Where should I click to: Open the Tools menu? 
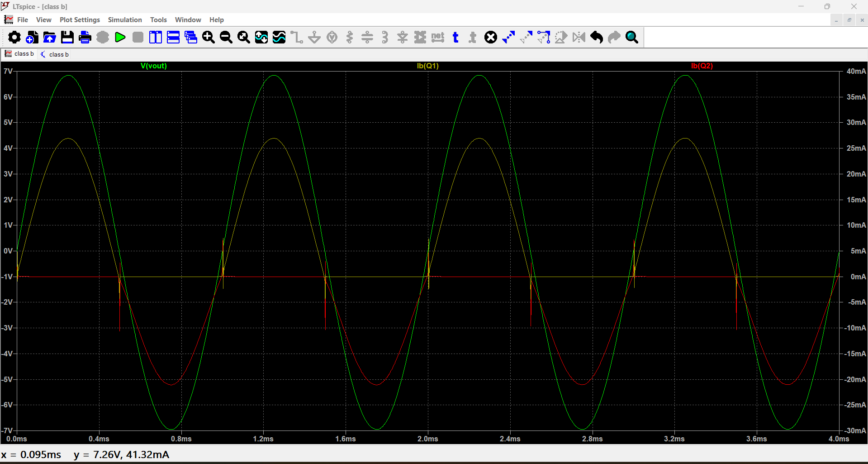click(x=158, y=20)
